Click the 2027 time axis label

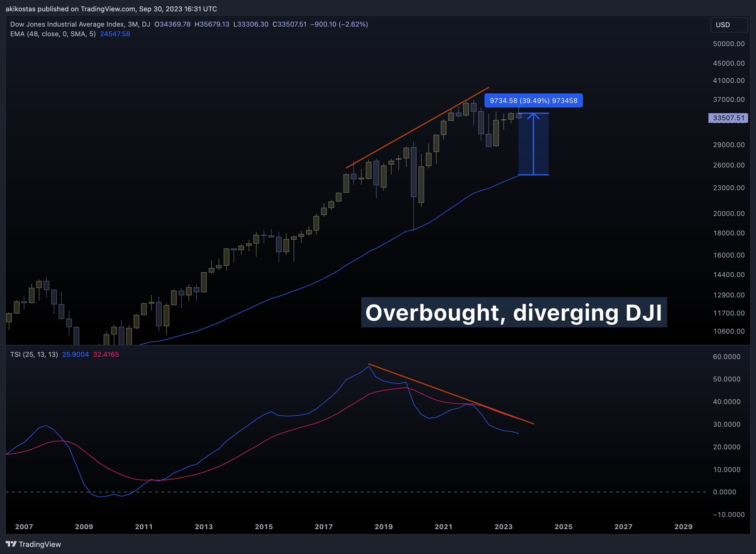click(x=623, y=527)
